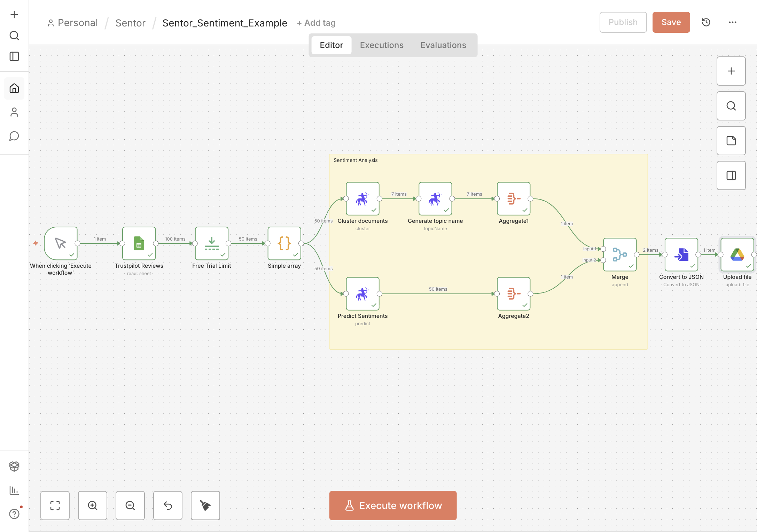Viewport: 757px width, 532px height.
Task: Click the tidy up broom icon
Action: (205, 506)
